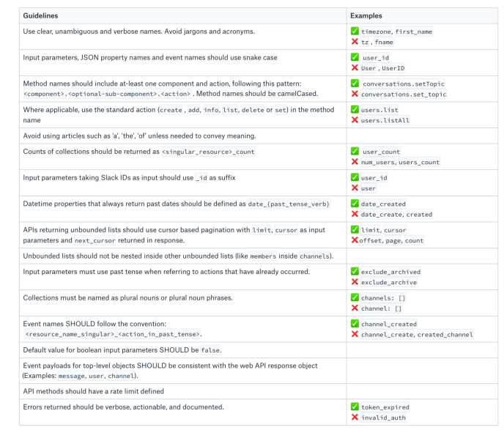This screenshot has height=433, width=504.
Task: Click the false code value
Action: point(210,350)
